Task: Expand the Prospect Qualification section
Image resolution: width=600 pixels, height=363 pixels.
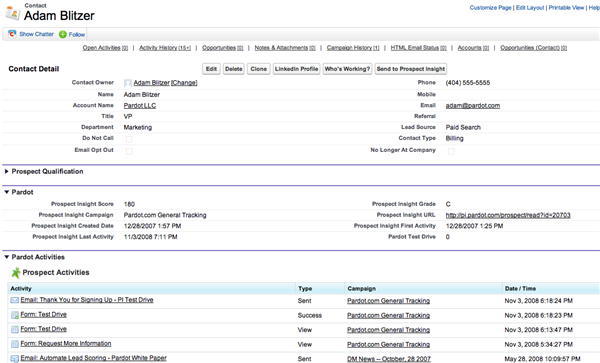Action: pyautogui.click(x=7, y=171)
